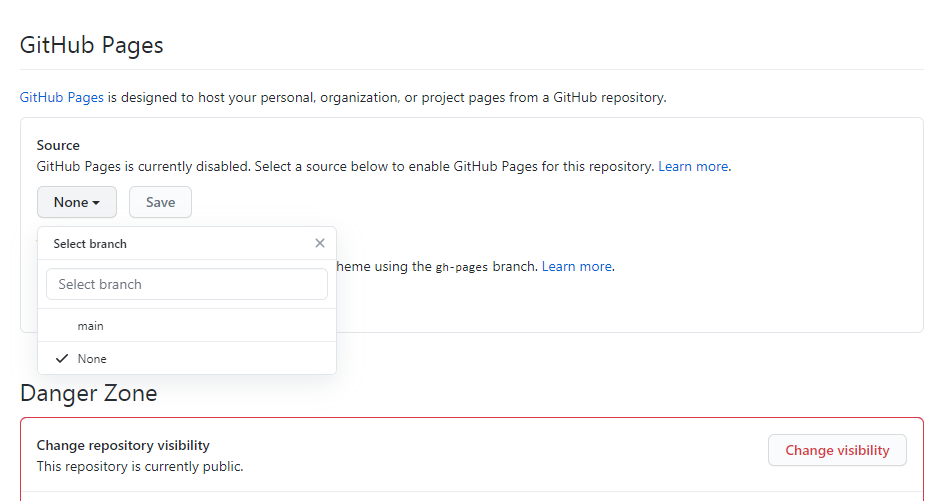
Task: Click the gh-pages code text
Action: (462, 267)
